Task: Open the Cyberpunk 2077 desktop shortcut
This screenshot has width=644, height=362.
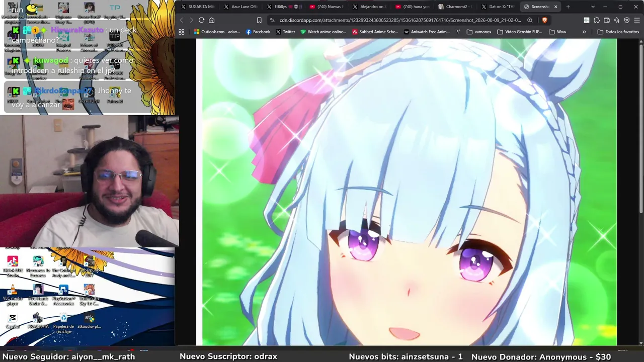Action: [x=89, y=266]
